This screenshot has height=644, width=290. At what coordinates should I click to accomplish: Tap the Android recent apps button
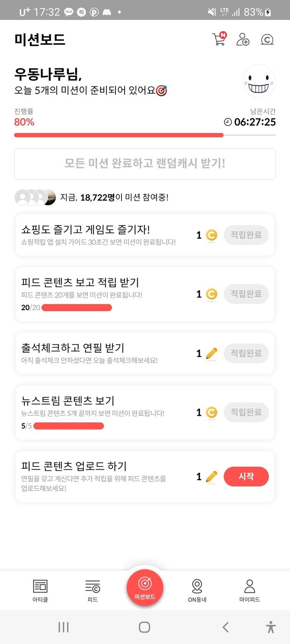click(x=63, y=627)
